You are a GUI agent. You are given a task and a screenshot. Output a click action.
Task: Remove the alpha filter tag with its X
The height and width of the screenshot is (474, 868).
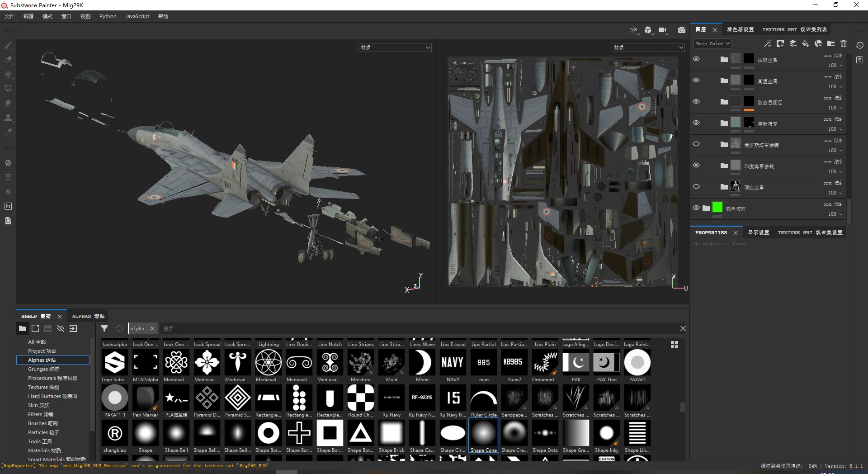(152, 328)
